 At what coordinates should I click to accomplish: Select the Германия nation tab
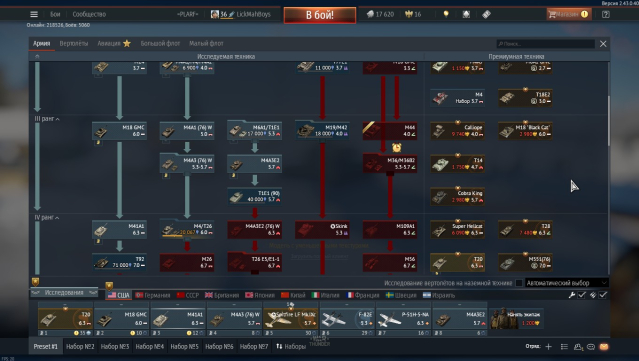pyautogui.click(x=153, y=295)
